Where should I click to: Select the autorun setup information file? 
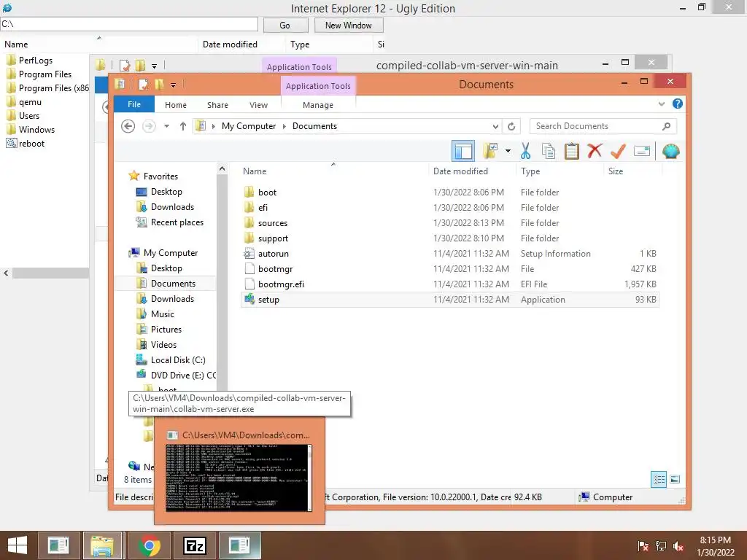point(449,253)
